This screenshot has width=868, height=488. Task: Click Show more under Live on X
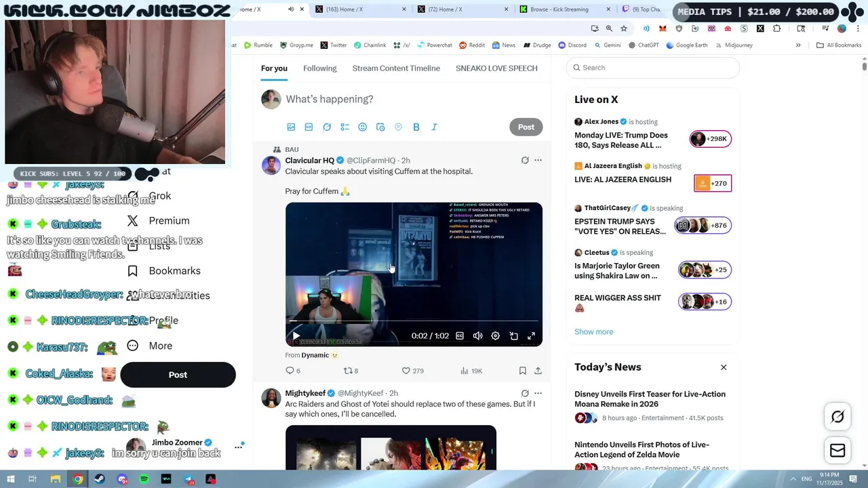(x=593, y=331)
